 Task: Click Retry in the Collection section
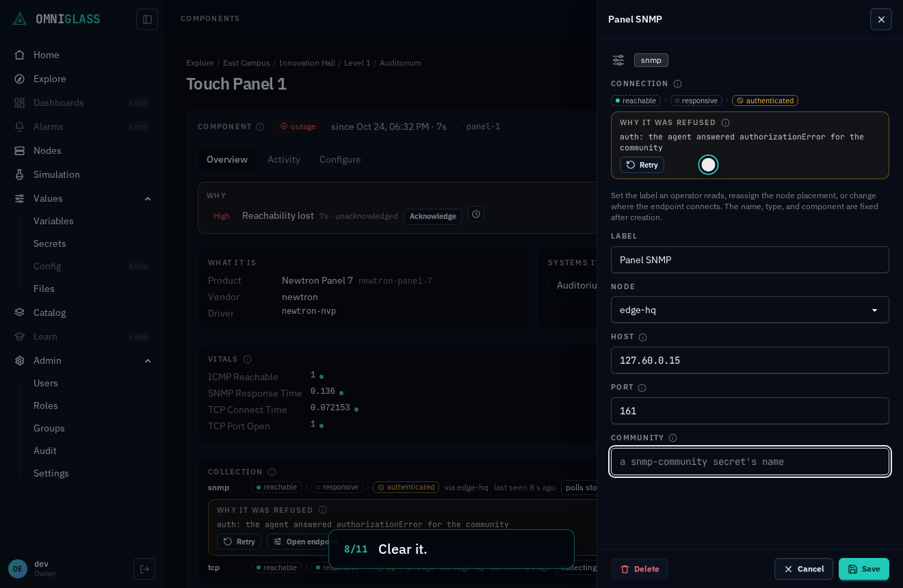coord(239,542)
